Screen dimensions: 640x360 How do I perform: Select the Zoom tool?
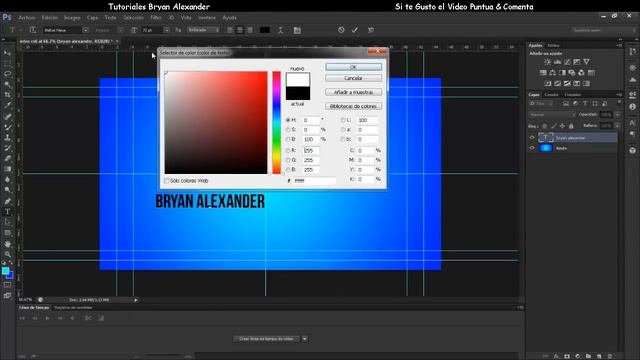click(x=7, y=254)
